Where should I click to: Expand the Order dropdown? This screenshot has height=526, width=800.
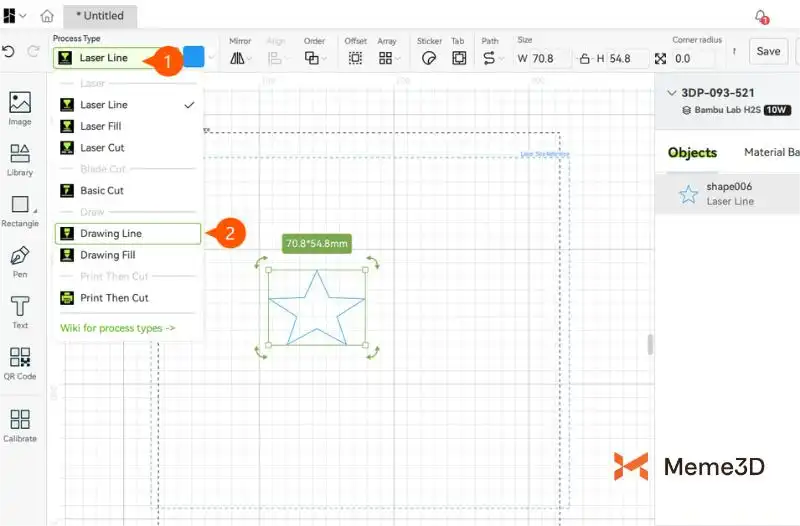click(x=313, y=58)
